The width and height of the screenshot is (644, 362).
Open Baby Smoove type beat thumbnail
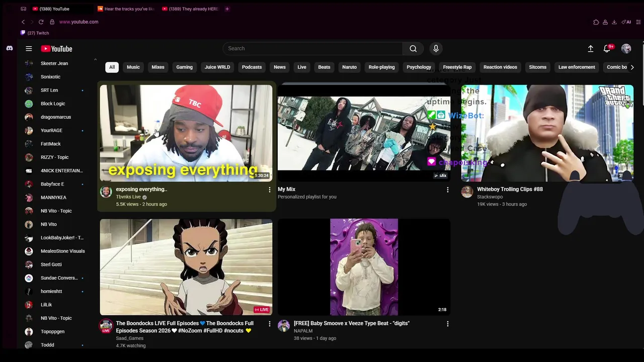click(x=364, y=267)
